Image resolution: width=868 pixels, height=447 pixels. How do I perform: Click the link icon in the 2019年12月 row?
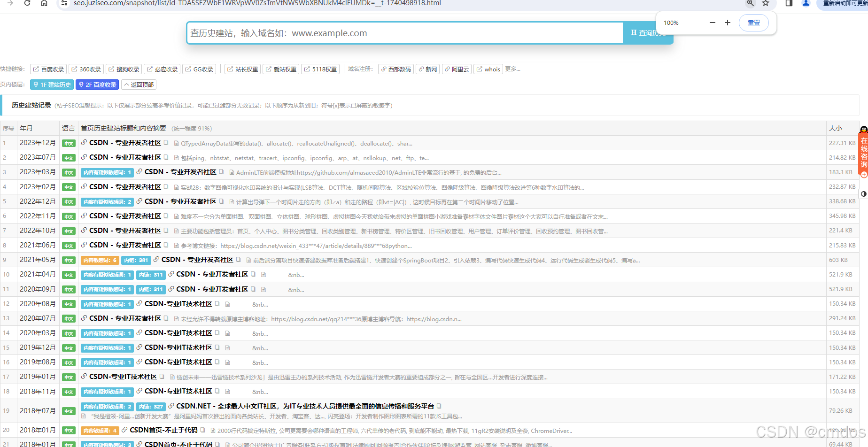click(139, 347)
